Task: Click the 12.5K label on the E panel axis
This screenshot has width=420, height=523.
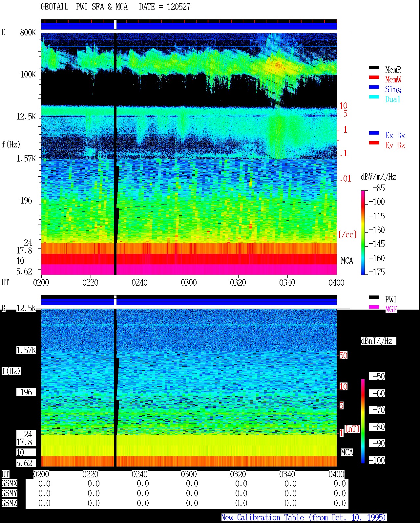Action: 26,116
